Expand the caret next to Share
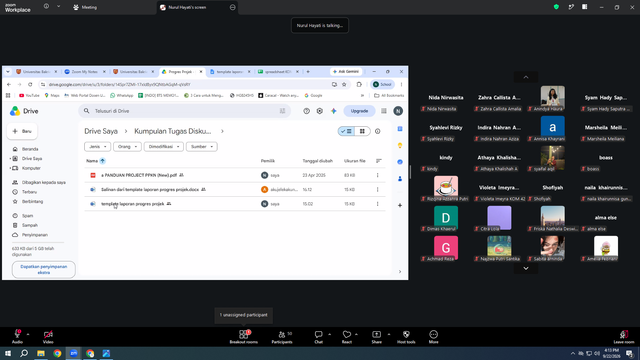The width and height of the screenshot is (640, 360). (389, 334)
